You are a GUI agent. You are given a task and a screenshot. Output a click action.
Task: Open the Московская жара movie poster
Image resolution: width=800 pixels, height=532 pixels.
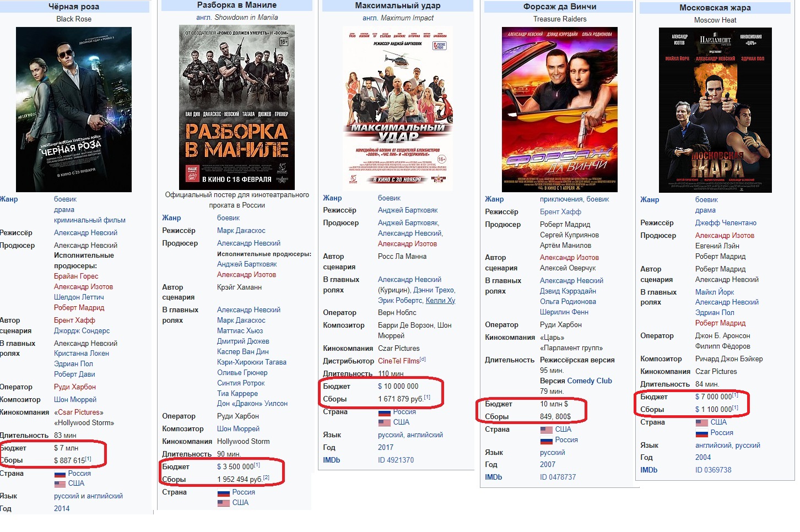(x=715, y=110)
